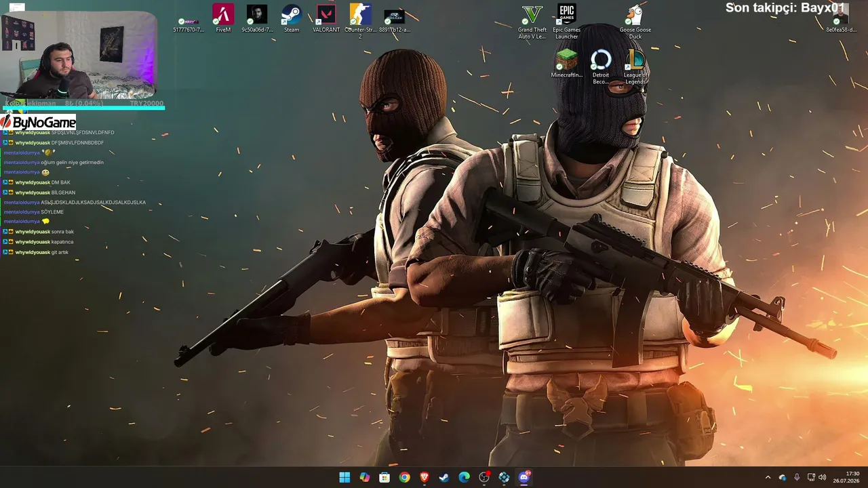Switch to OBS Studio in the taskbar
Viewport: 868px width, 488px height.
(x=484, y=477)
